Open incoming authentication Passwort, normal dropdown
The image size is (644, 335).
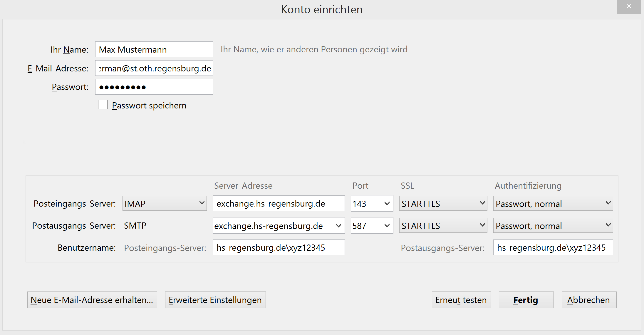pyautogui.click(x=553, y=203)
